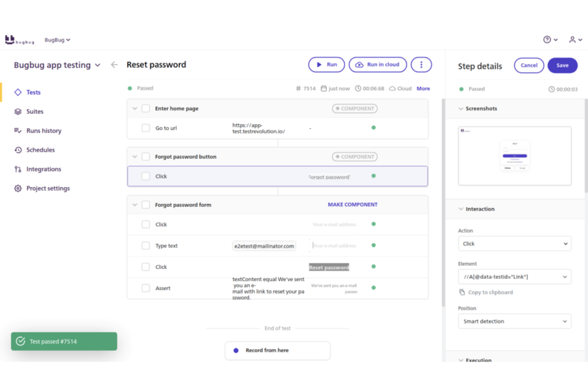Open the user account menu
Image resolution: width=588 pixels, height=392 pixels.
(573, 39)
